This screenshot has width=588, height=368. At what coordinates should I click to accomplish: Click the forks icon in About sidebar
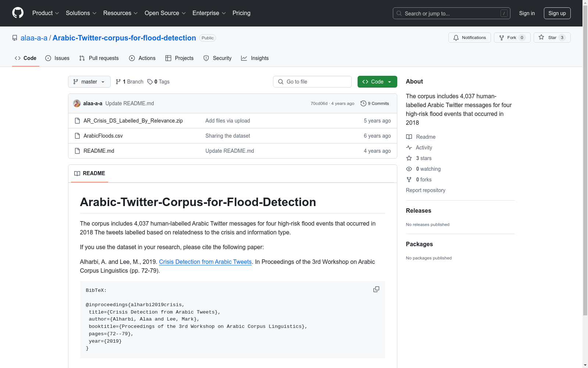(409, 180)
